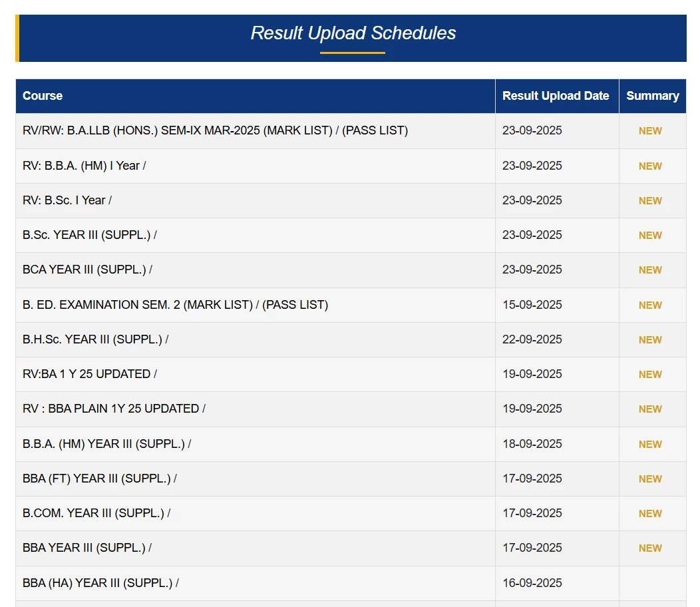Screen dimensions: 700x607
Task: Click the Result Upload Date column header
Action: (556, 96)
